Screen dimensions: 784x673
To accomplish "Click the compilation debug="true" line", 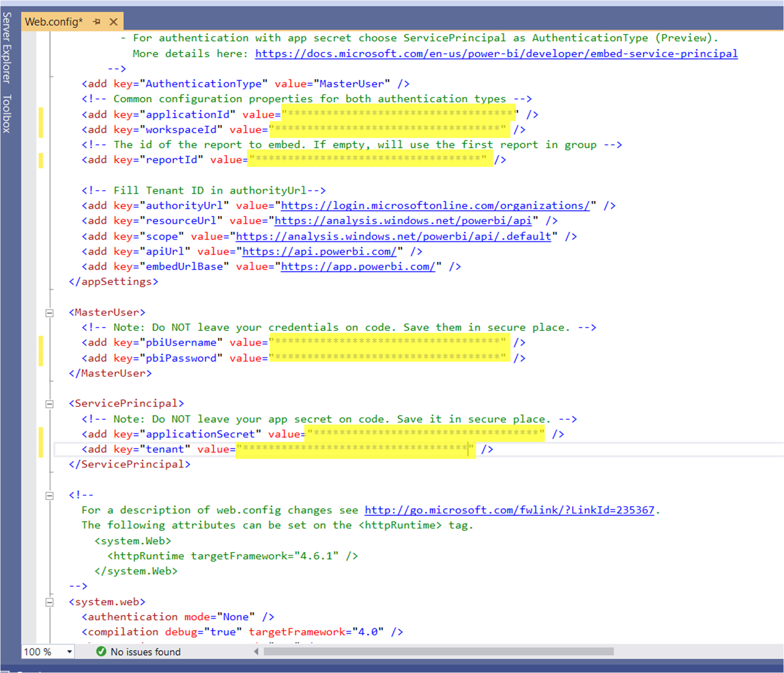I will pos(242,632).
